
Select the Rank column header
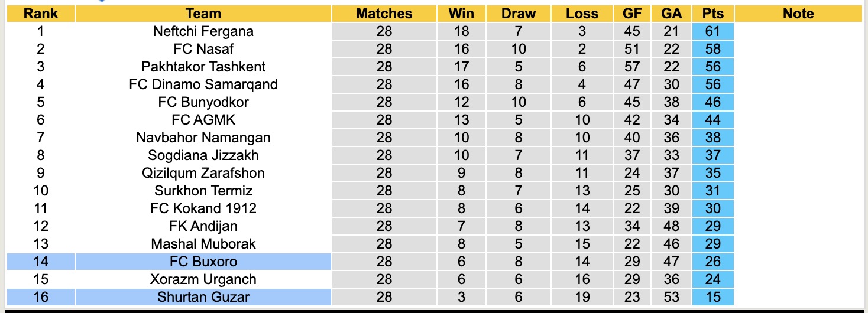[40, 14]
